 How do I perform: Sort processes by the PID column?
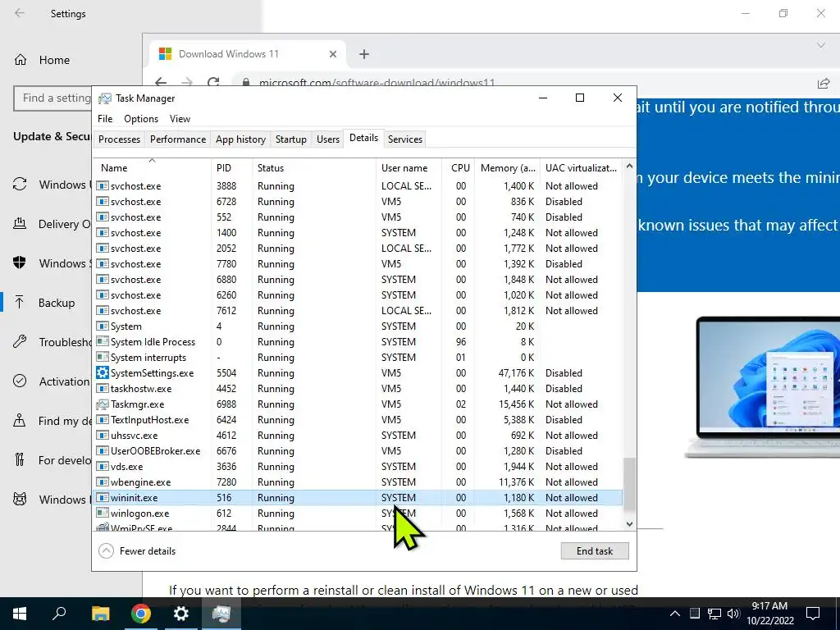coord(231,167)
